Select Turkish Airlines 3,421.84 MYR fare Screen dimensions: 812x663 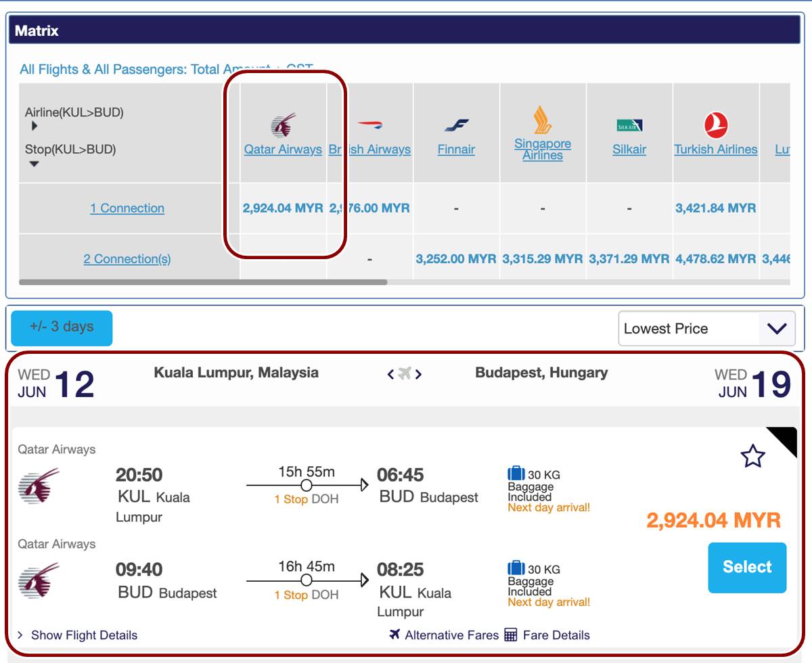coord(716,208)
